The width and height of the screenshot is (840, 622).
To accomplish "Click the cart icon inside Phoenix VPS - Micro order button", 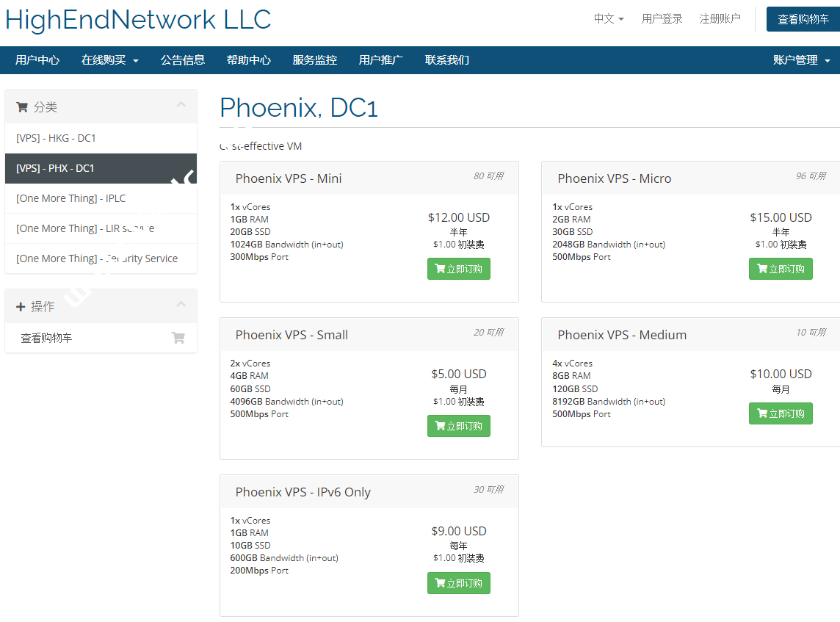I will tap(764, 268).
